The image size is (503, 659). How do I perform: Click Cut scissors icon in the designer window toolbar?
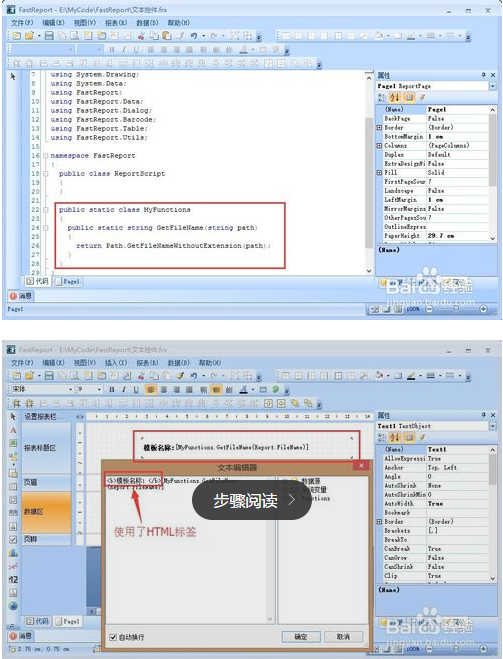(141, 375)
